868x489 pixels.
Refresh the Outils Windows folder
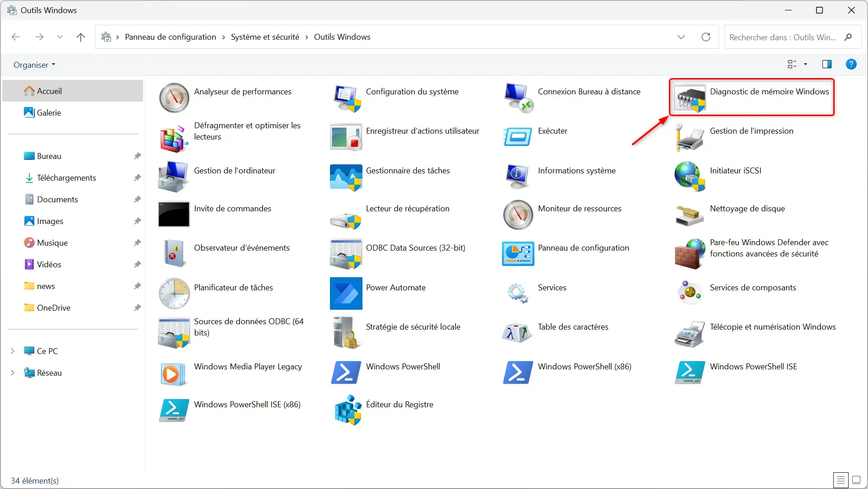(x=706, y=37)
